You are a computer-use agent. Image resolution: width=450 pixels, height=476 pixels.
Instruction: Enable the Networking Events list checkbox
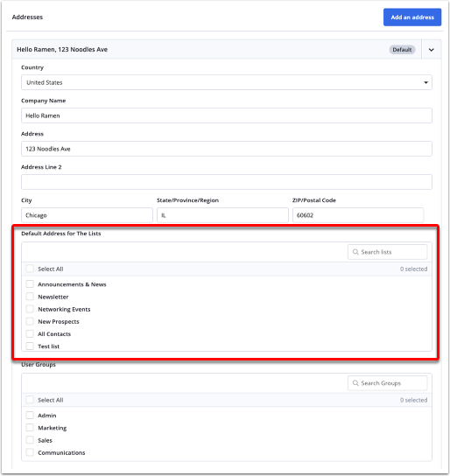(30, 309)
